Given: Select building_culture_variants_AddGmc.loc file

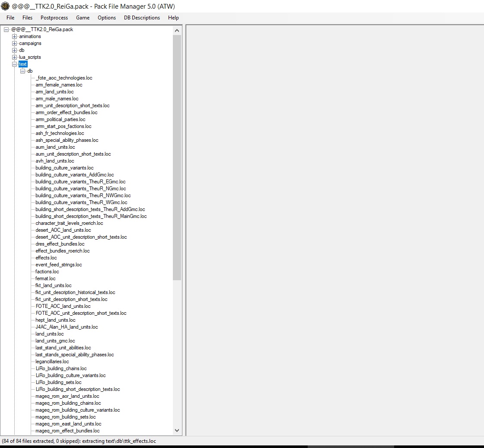Looking at the screenshot, I should 75,175.
